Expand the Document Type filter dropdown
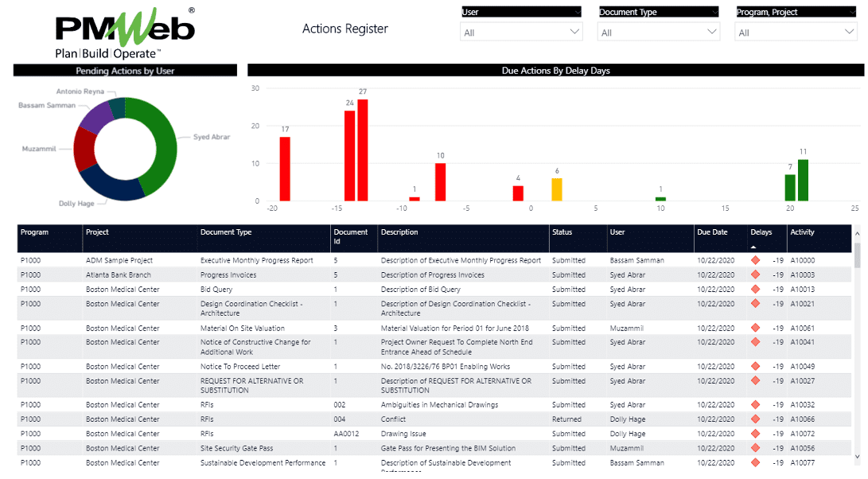This screenshot has width=868, height=479. tap(659, 33)
